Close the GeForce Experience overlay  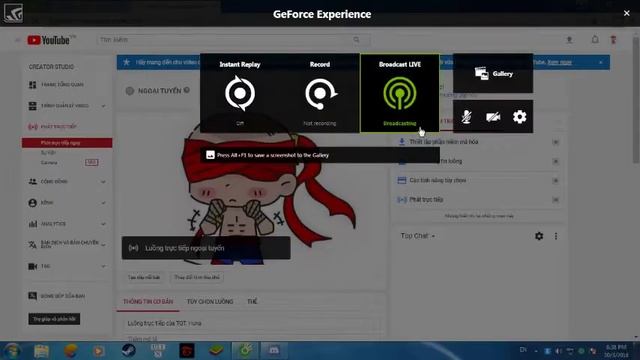[627, 13]
